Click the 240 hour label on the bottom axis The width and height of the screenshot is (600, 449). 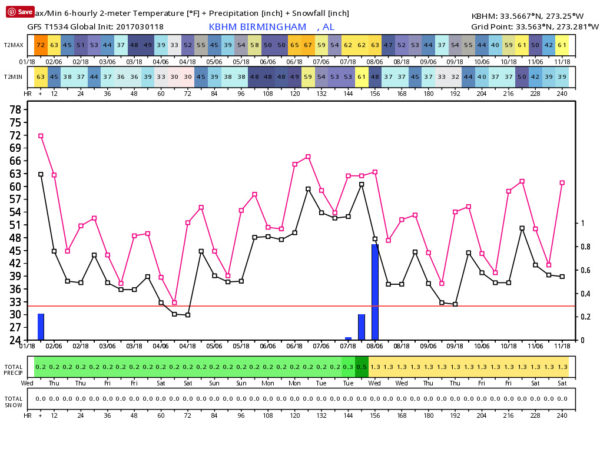click(x=561, y=414)
